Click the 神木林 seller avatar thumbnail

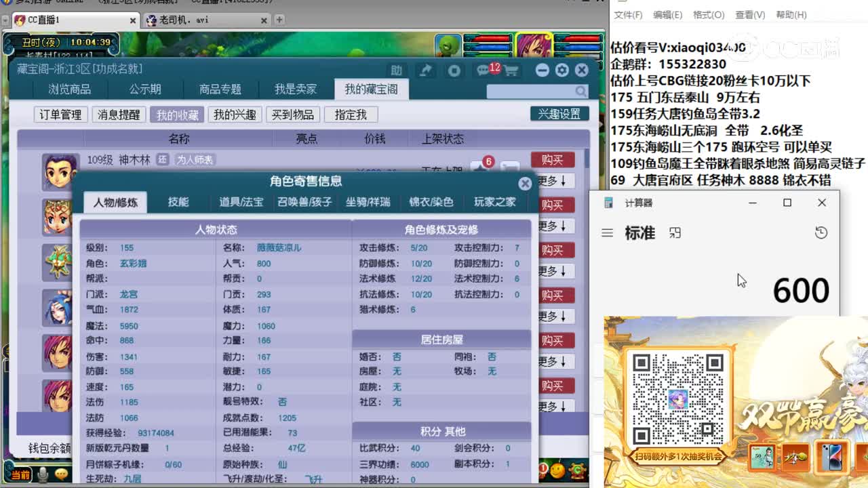pyautogui.click(x=60, y=171)
